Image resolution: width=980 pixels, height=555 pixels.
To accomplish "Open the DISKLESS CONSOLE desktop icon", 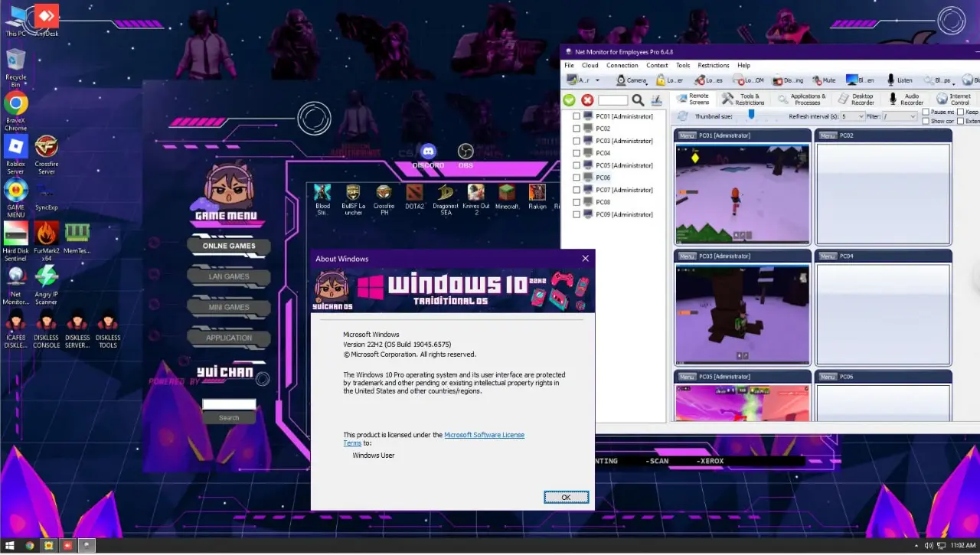I will pos(47,329).
